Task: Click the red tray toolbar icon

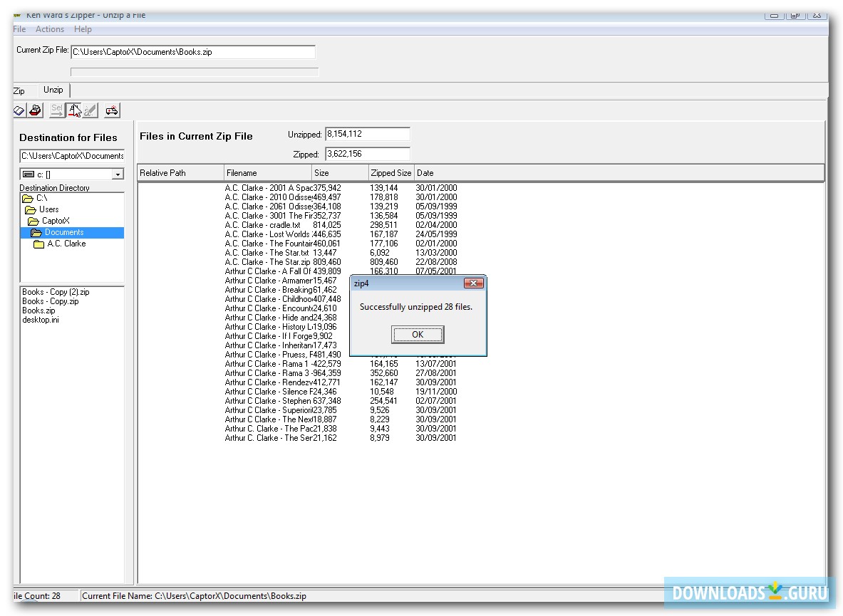Action: click(36, 110)
